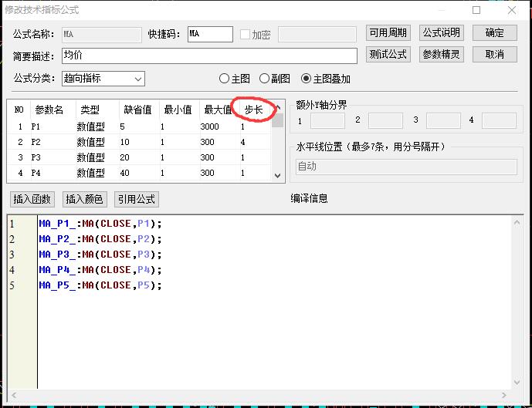The height and width of the screenshot is (408, 532).
Task: Select the P1 parameter name cell
Action: [x=36, y=126]
